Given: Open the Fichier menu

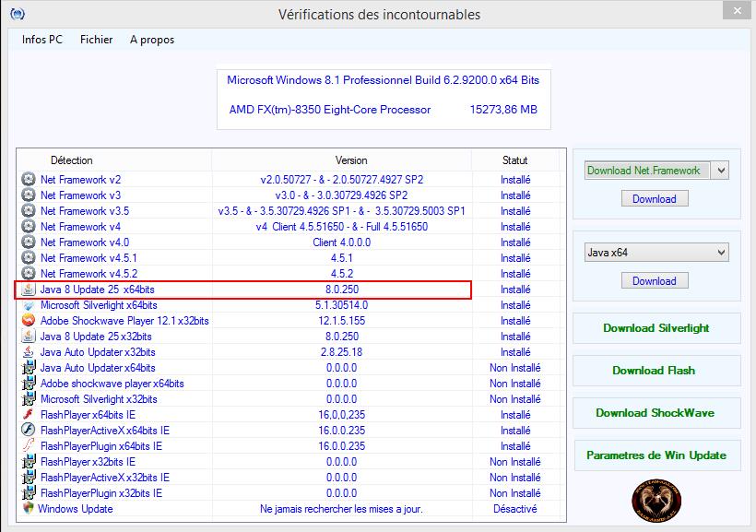Looking at the screenshot, I should 97,40.
